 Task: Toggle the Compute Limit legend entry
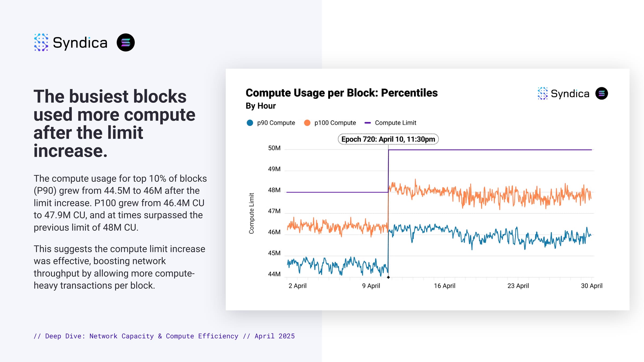coord(390,123)
